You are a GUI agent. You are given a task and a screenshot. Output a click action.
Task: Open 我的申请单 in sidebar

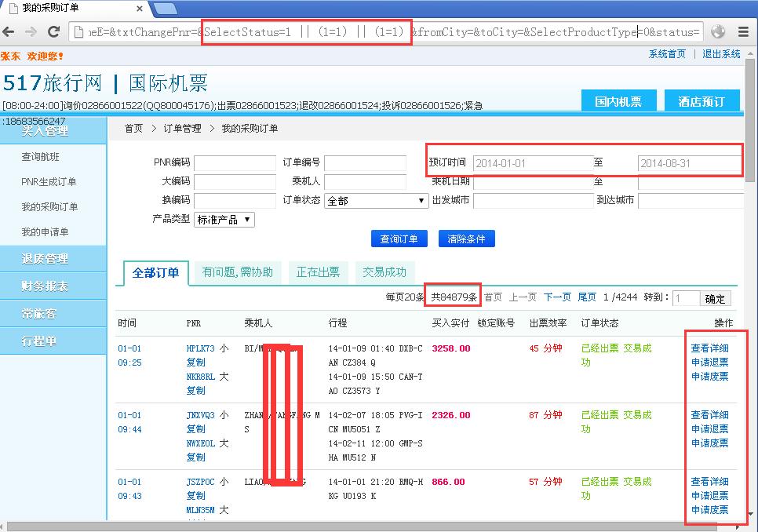45,232
